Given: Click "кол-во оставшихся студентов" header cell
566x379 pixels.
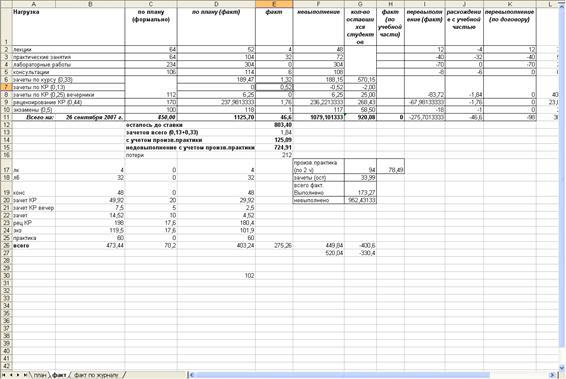Looking at the screenshot, I should 360,27.
